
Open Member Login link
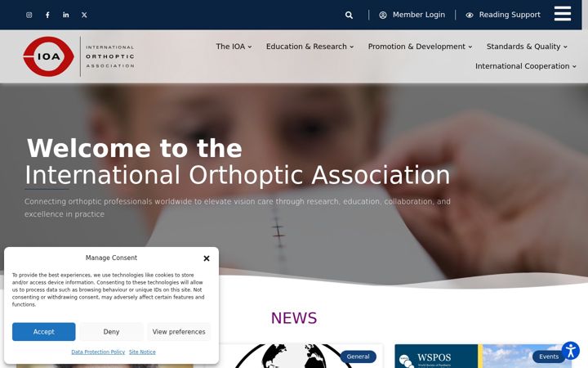(x=418, y=15)
